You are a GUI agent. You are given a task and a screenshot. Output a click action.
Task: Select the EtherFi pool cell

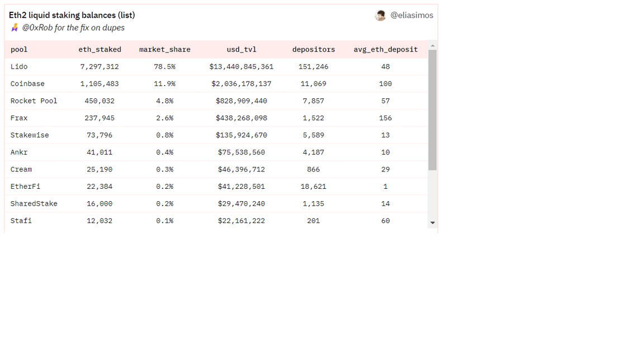point(26,187)
